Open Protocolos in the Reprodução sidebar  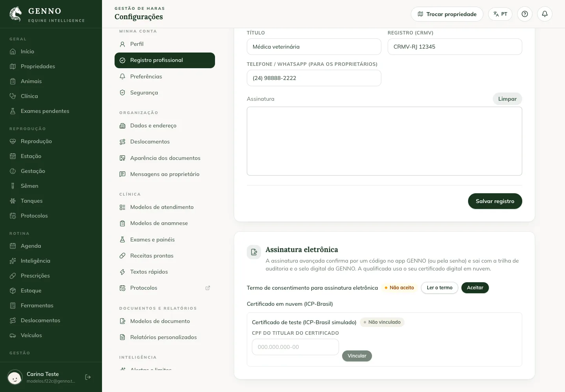pos(51,216)
